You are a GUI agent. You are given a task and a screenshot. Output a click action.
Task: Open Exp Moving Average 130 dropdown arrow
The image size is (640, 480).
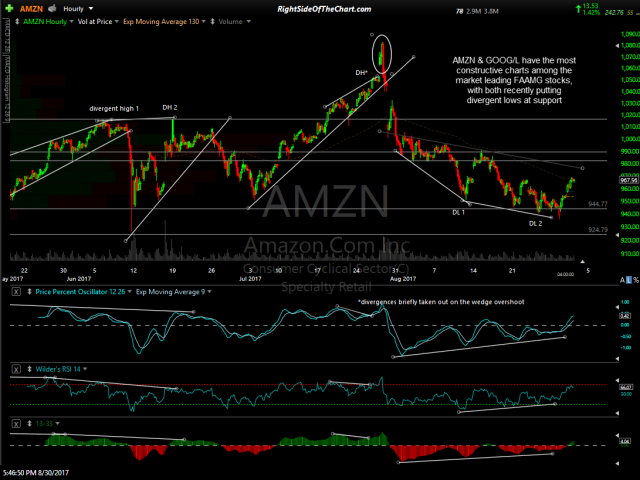[x=203, y=22]
